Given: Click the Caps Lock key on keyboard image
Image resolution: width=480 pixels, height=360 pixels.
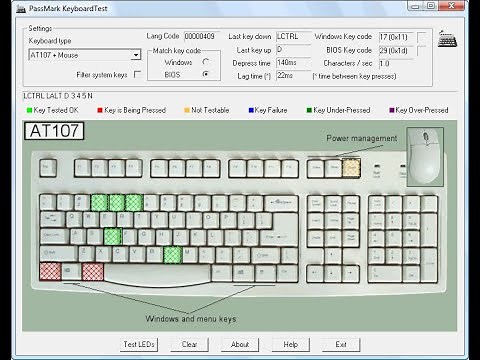Looking at the screenshot, I should pos(54,237).
